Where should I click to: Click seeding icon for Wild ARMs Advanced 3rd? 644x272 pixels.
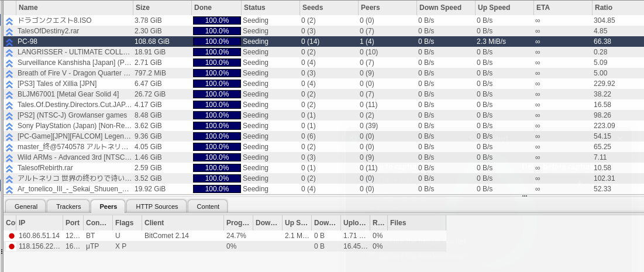tap(9, 157)
